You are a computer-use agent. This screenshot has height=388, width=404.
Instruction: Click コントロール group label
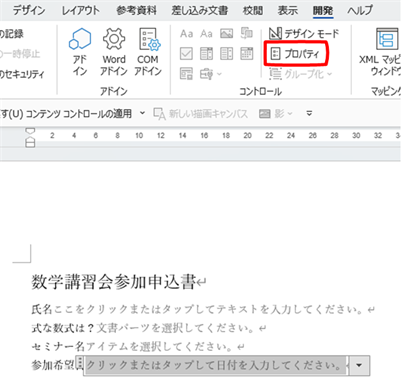click(x=260, y=91)
